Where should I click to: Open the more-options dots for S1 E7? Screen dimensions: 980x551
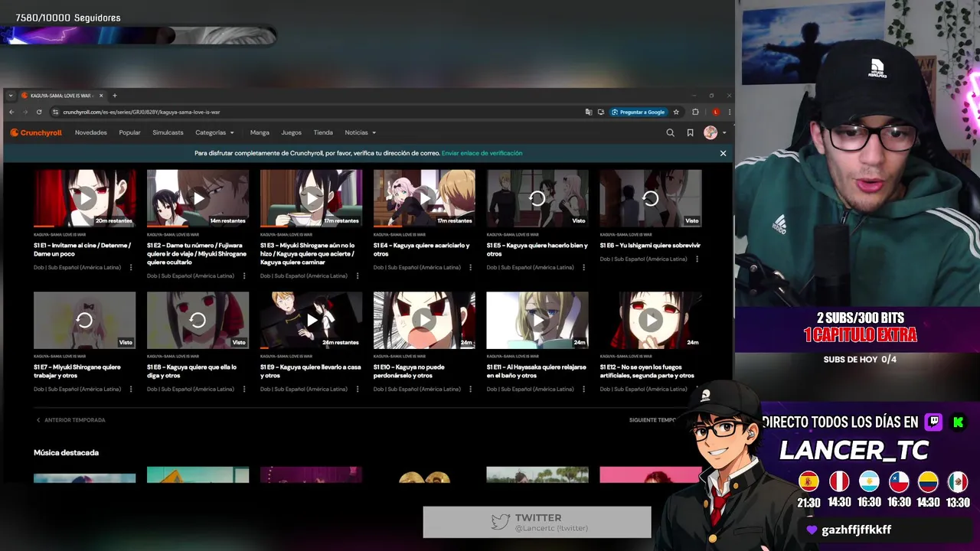click(x=131, y=390)
